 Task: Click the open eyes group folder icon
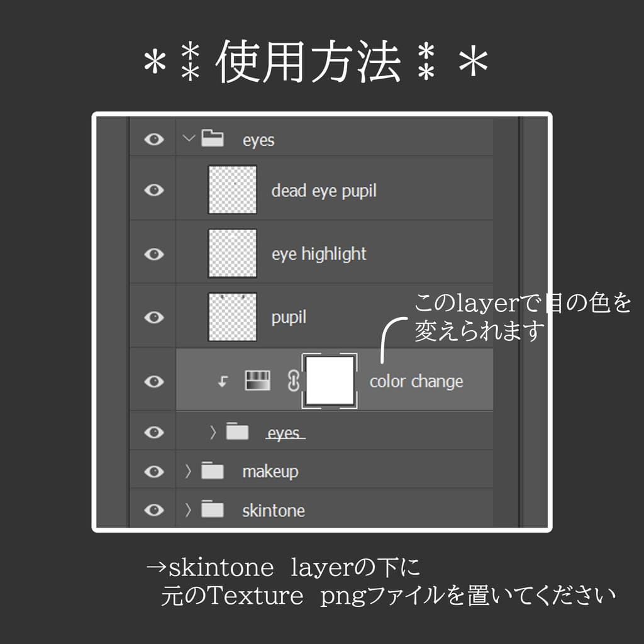coord(213,138)
